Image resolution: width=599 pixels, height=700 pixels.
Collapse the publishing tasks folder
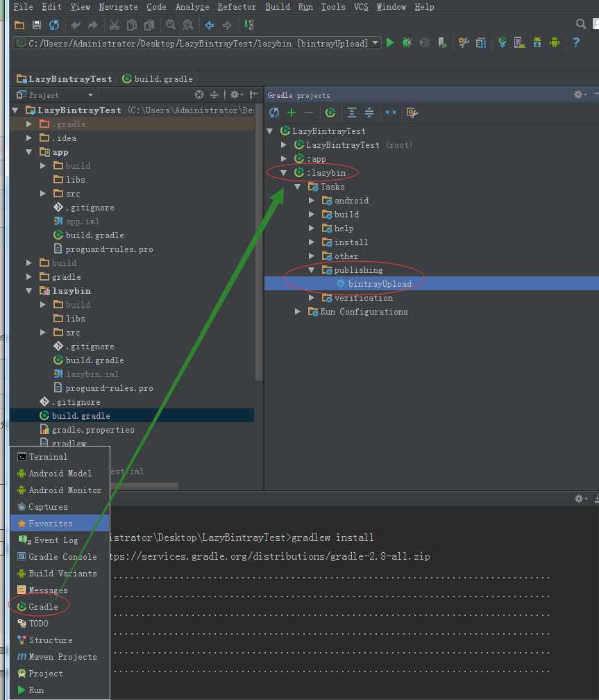311,269
